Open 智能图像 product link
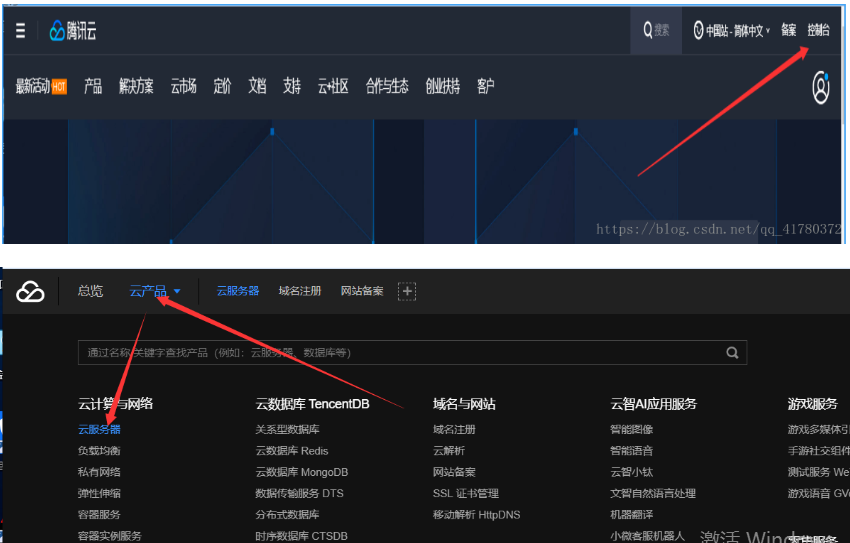The image size is (850, 543). point(632,430)
